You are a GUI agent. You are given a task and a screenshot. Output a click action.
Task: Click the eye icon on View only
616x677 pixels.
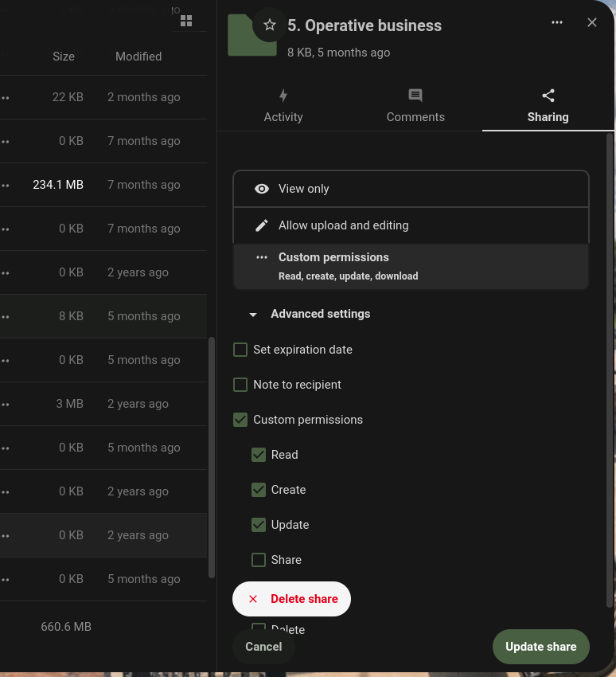(x=261, y=189)
